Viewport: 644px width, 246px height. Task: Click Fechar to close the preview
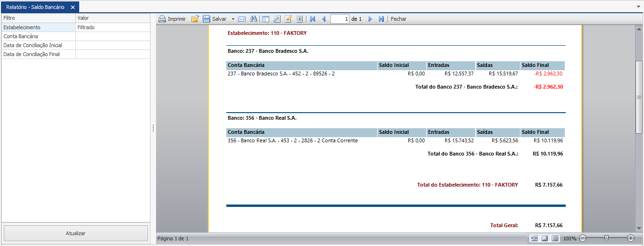tap(398, 19)
